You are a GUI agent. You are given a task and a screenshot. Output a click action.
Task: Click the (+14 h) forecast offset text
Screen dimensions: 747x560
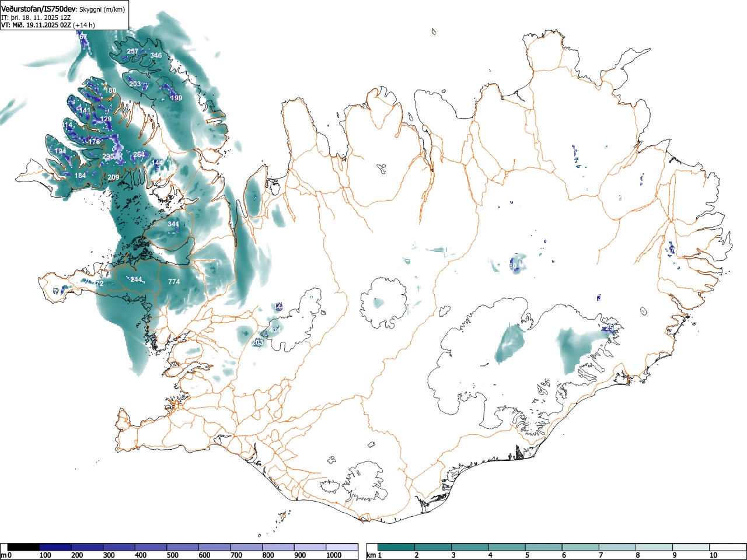(x=84, y=25)
